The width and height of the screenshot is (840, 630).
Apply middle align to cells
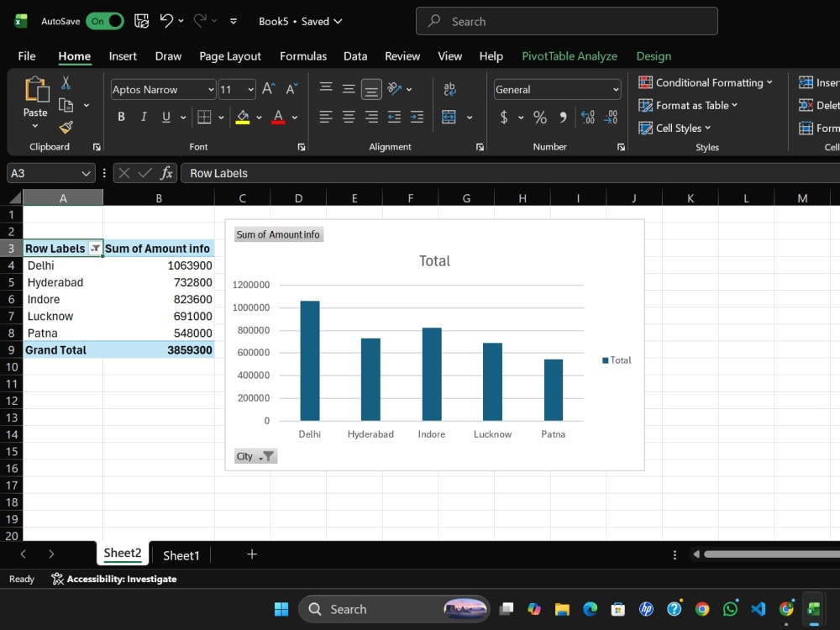pos(349,88)
